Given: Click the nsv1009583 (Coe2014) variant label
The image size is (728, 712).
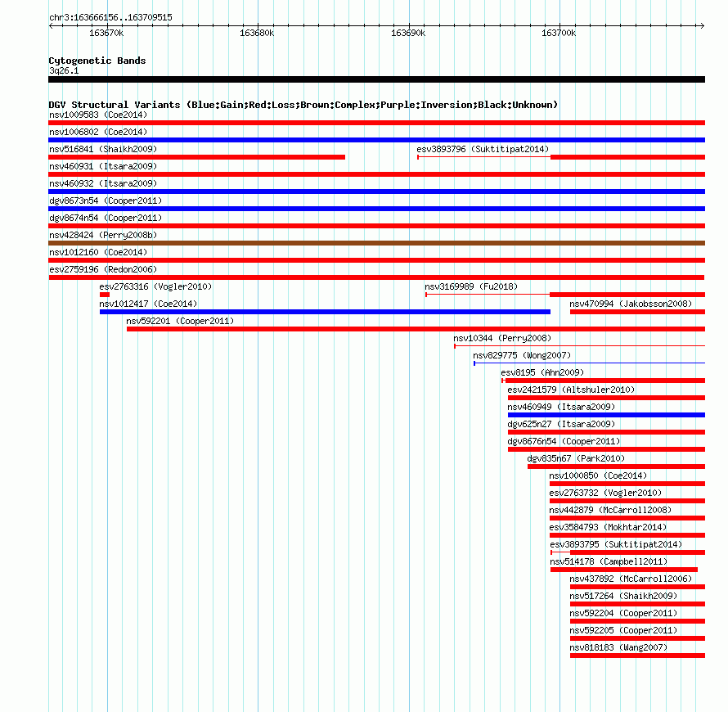Looking at the screenshot, I should [x=98, y=115].
